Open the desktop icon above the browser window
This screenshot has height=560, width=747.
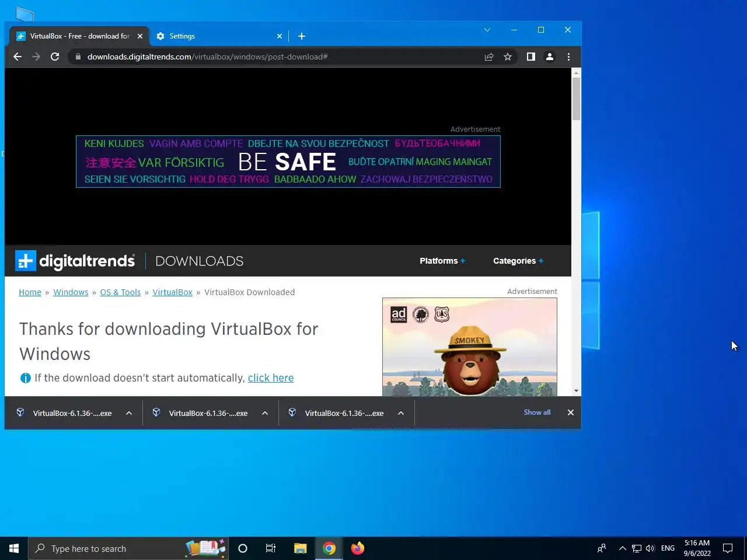click(25, 14)
